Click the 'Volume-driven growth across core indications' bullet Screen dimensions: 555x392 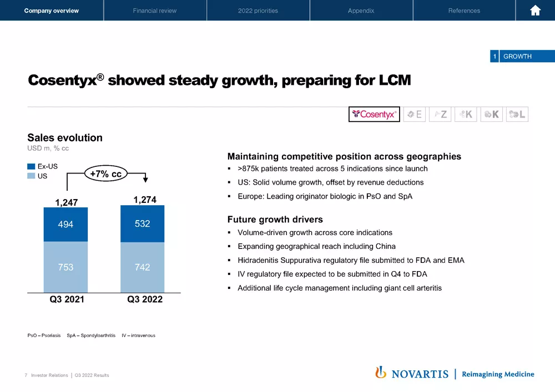pos(315,232)
